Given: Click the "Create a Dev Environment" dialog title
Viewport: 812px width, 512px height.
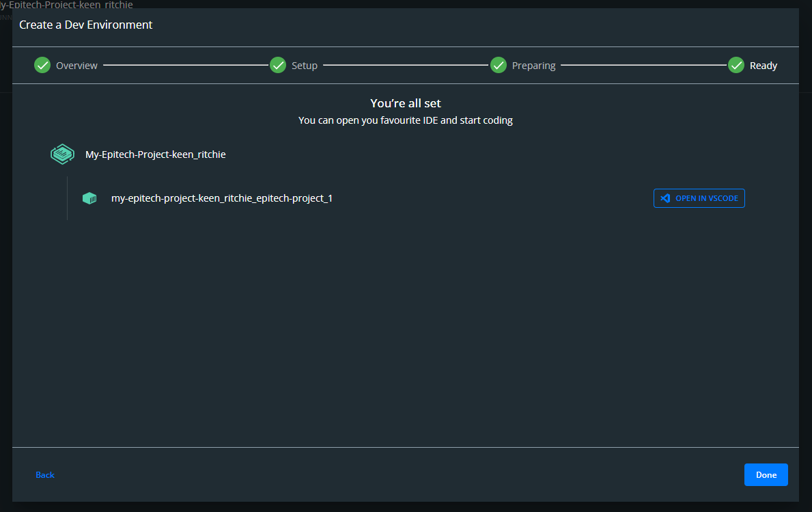Looking at the screenshot, I should tap(85, 25).
